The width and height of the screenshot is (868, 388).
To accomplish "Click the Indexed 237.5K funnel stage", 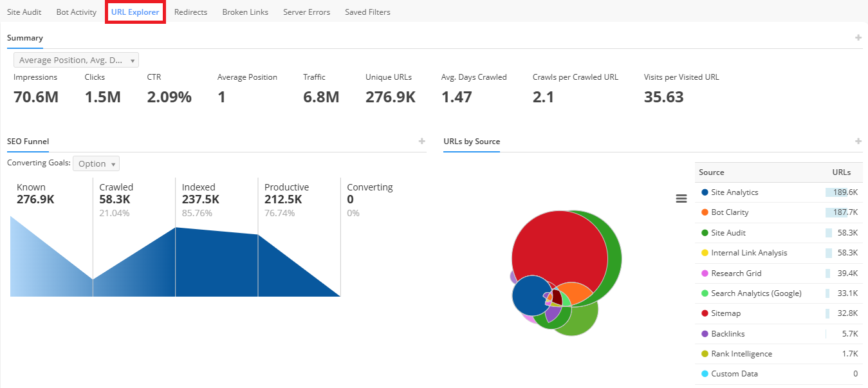I will click(200, 193).
